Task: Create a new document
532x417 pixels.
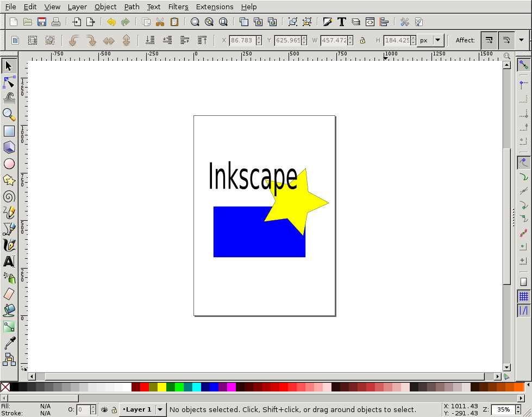Action: click(14, 22)
